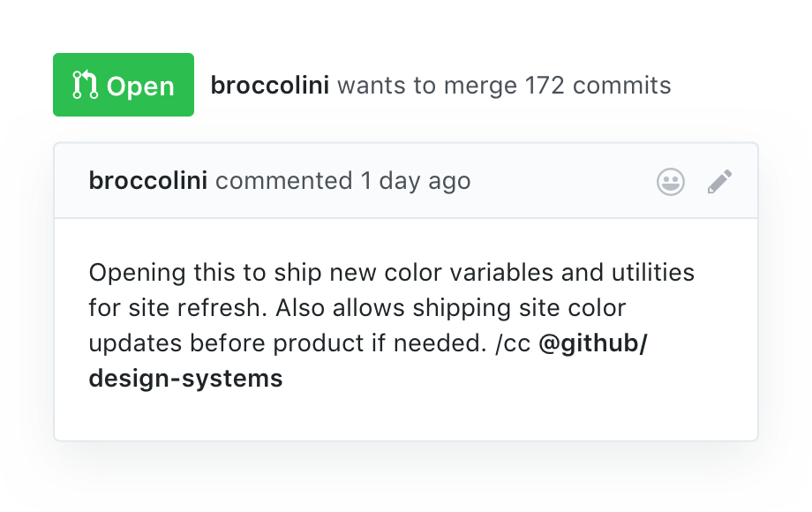Edit the comment using the pencil icon

click(719, 182)
